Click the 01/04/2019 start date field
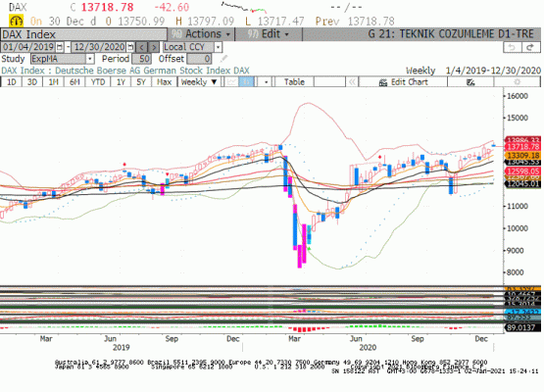 point(28,47)
